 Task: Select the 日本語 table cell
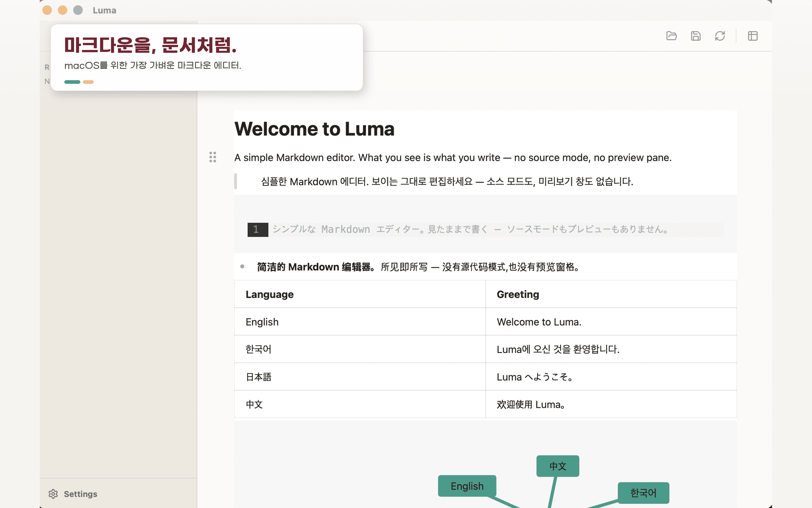click(360, 377)
